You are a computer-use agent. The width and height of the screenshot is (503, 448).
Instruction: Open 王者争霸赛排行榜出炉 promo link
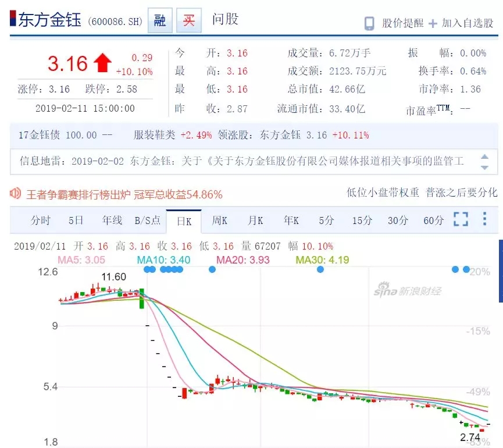(x=124, y=194)
